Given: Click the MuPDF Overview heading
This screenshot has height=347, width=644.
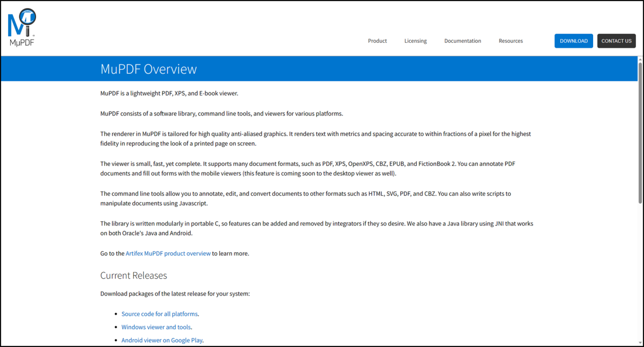Looking at the screenshot, I should tap(148, 69).
